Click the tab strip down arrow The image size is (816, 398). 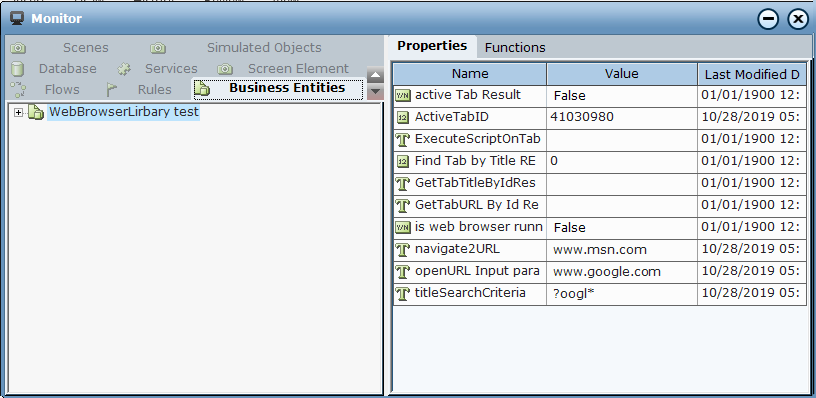375,92
